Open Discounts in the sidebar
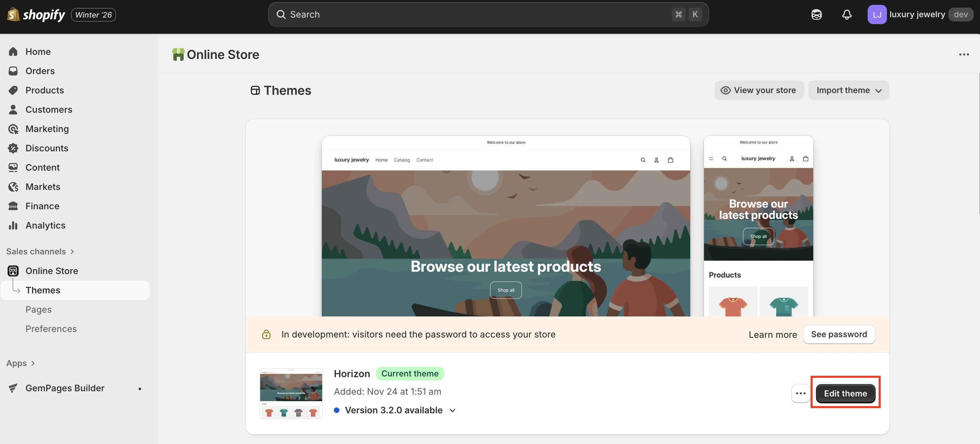This screenshot has height=444, width=980. tap(47, 148)
